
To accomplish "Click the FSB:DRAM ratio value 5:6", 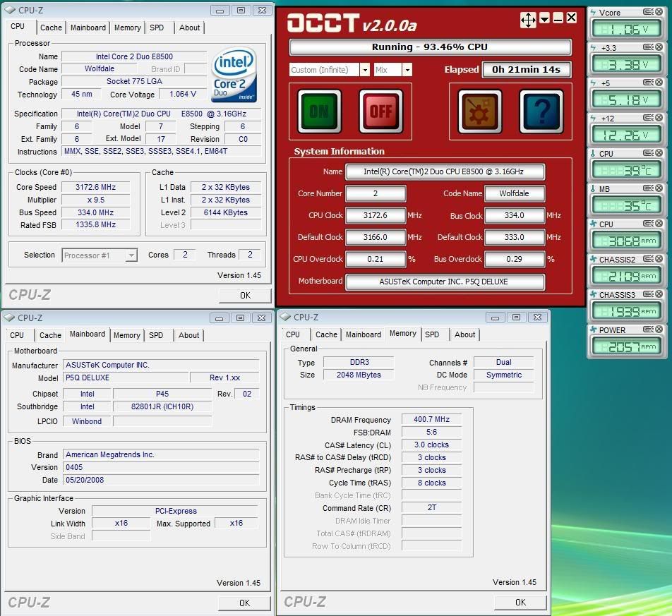I will tap(431, 433).
